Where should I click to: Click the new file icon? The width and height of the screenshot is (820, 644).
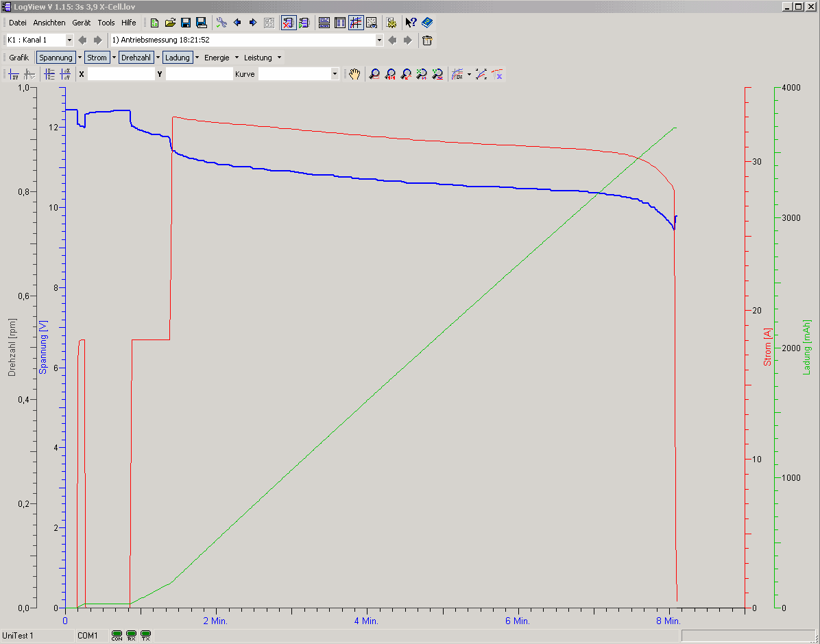point(155,23)
